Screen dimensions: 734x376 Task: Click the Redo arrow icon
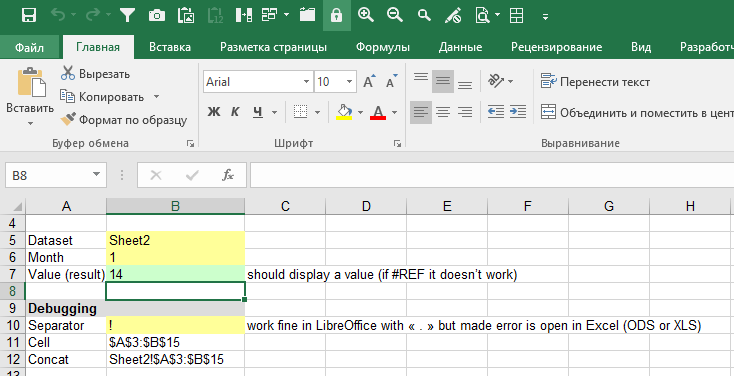(93, 15)
